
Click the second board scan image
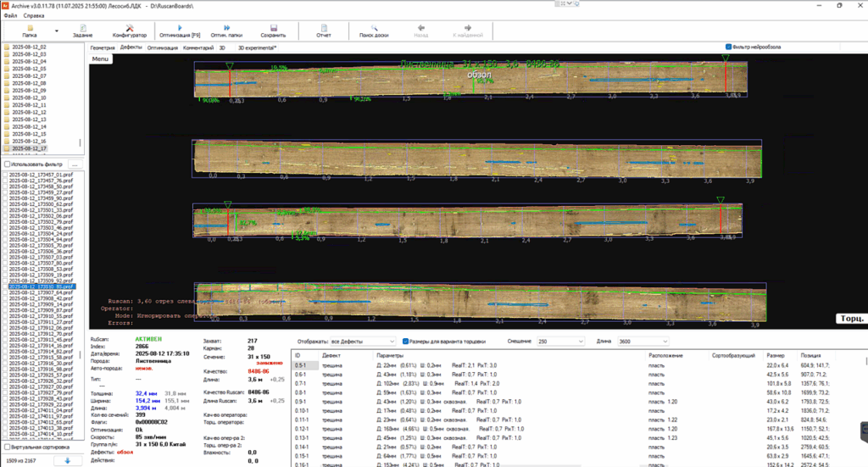pos(476,158)
